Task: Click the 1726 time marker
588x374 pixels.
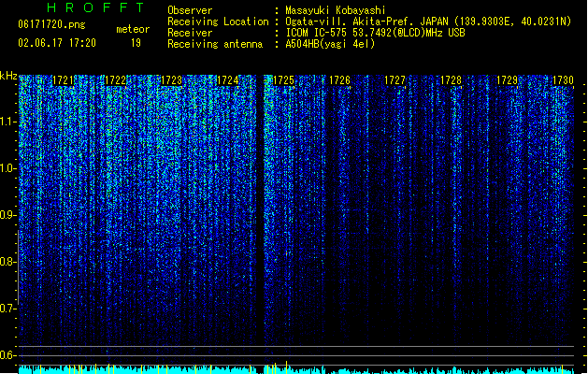Action: [339, 80]
